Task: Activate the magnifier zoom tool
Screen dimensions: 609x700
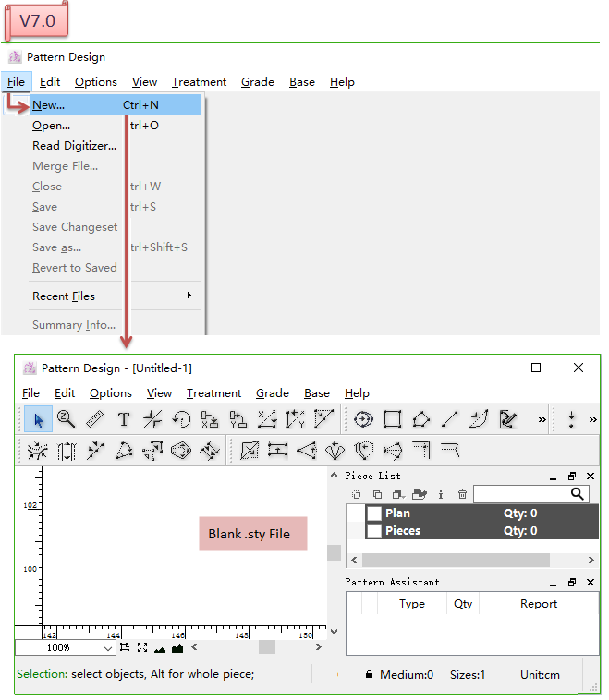Action: tap(66, 419)
